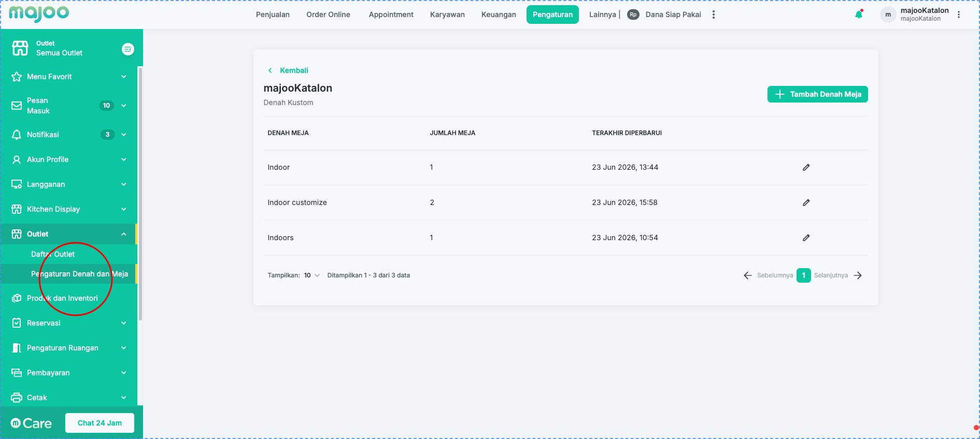Click the Pesan Masuk envelope icon
The width and height of the screenshot is (980, 439).
pos(17,106)
